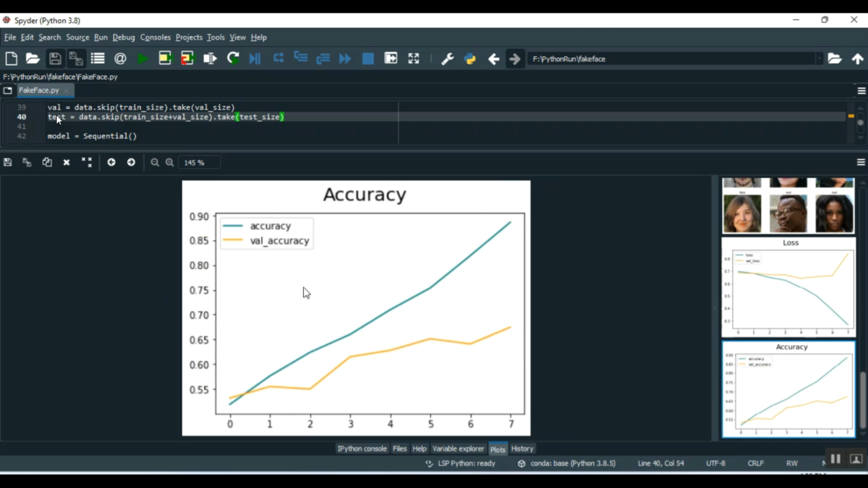Expand the working directory path dropdown
The width and height of the screenshot is (868, 488).
[x=819, y=59]
